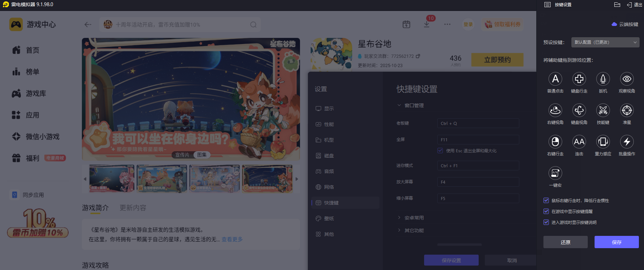Toggle 进入游戏时显示按键说明 checkbox
This screenshot has width=644, height=270.
(546, 223)
